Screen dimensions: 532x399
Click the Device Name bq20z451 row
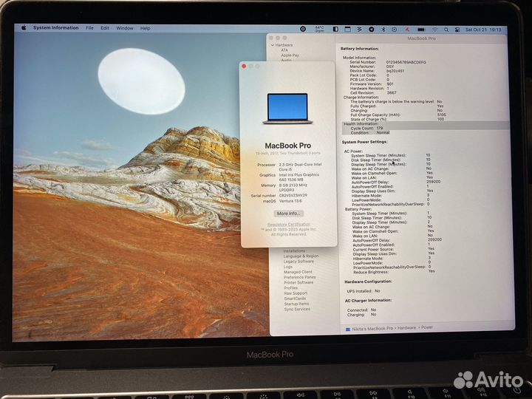tap(377, 71)
